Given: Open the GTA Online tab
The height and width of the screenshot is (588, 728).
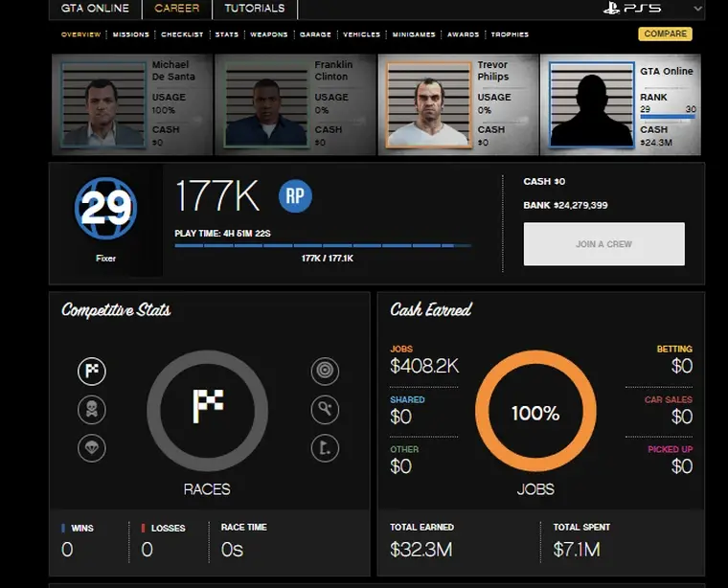Looking at the screenshot, I should coord(94,9).
